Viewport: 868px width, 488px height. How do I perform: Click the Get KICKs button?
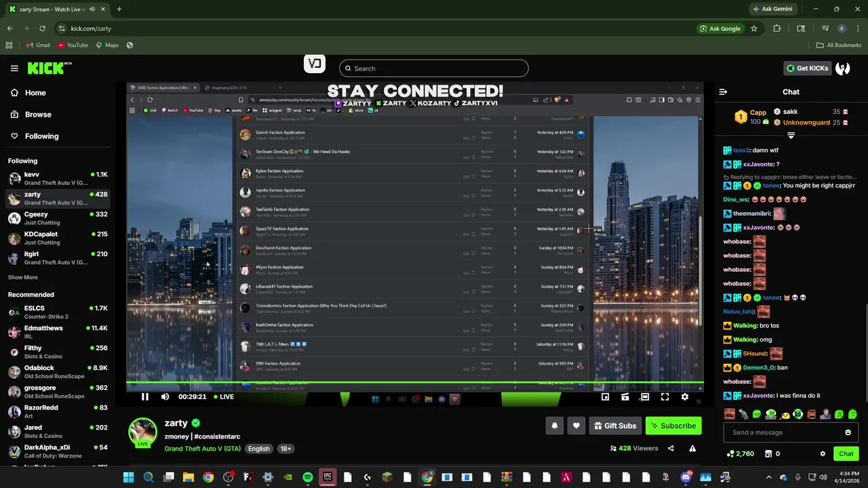(806, 68)
